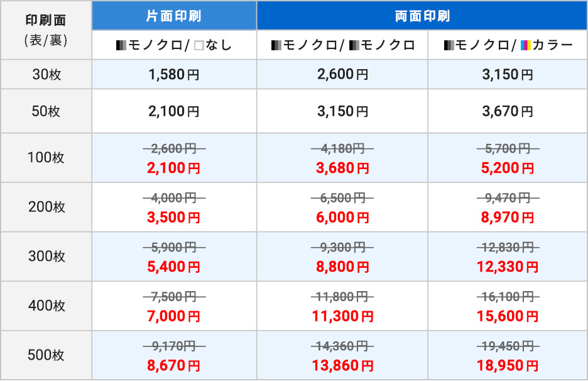The image size is (588, 381).
Task: Click the 400枚 row label
Action: 46,306
